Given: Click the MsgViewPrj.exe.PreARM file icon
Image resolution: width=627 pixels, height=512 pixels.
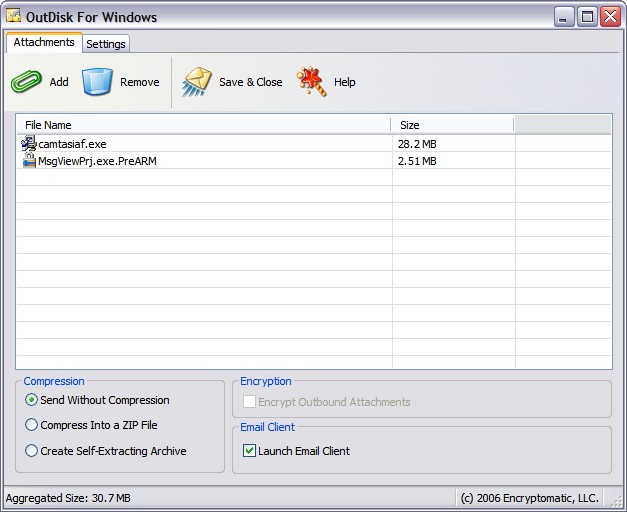Looking at the screenshot, I should point(29,161).
